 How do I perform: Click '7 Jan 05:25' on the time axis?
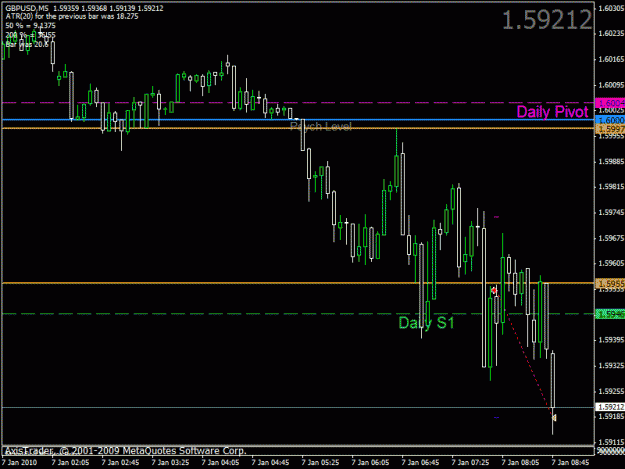(320, 462)
